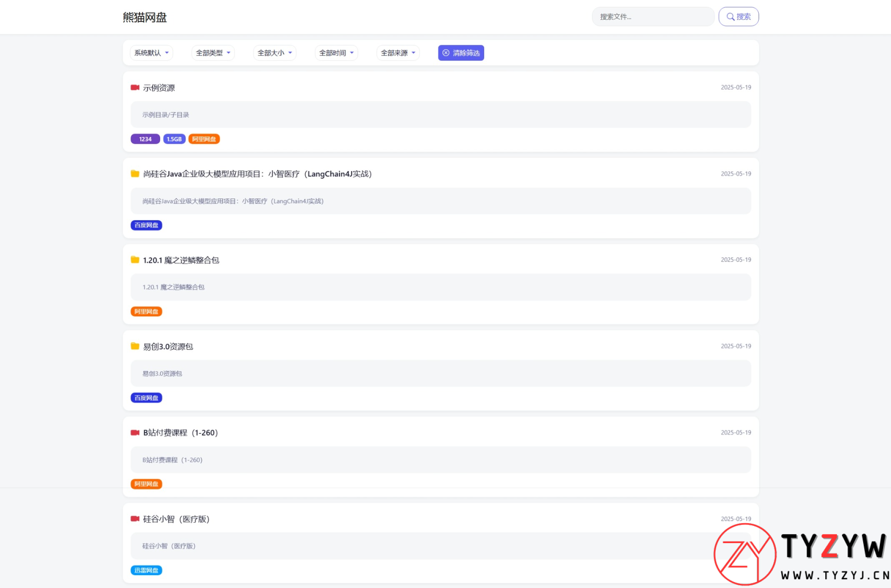Viewport: 891px width, 588px height.
Task: Open the 全部来源 source dropdown
Action: click(398, 53)
